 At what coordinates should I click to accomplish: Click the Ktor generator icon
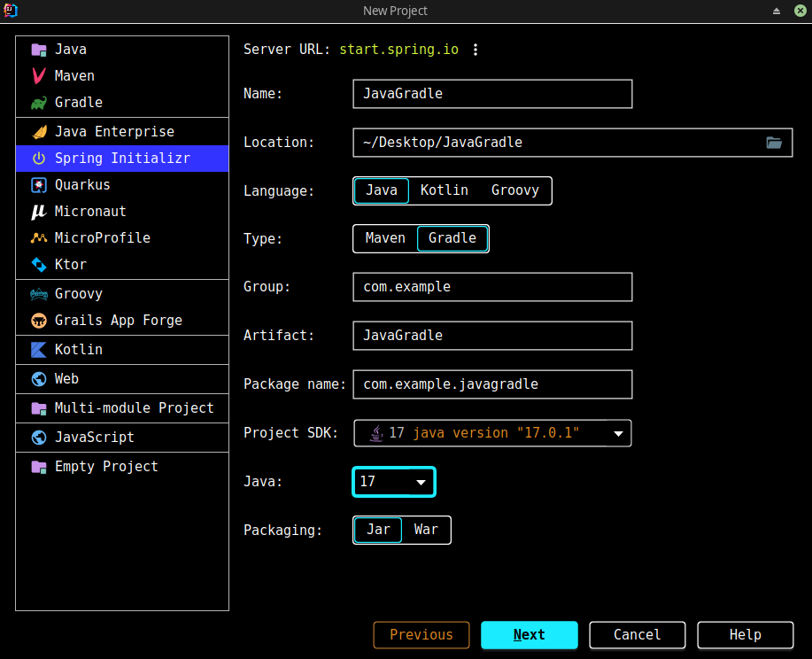(38, 265)
